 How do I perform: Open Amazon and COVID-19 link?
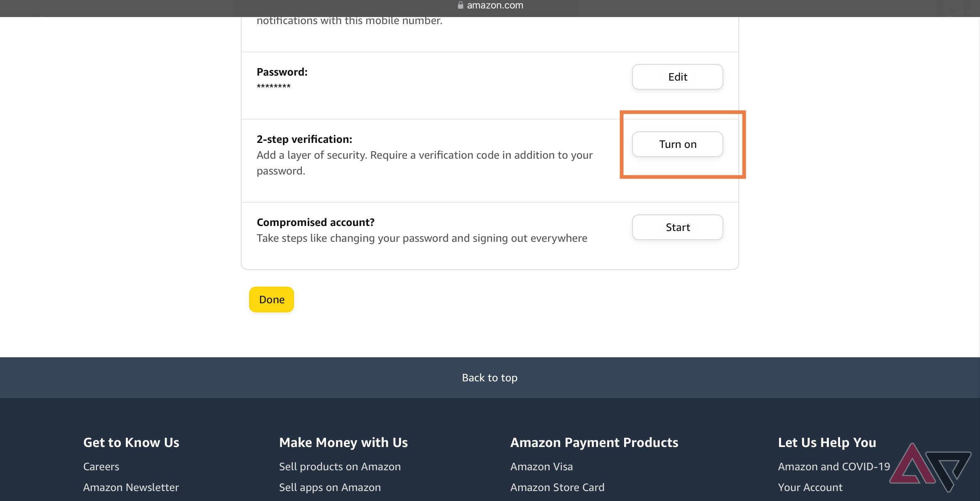(x=833, y=466)
